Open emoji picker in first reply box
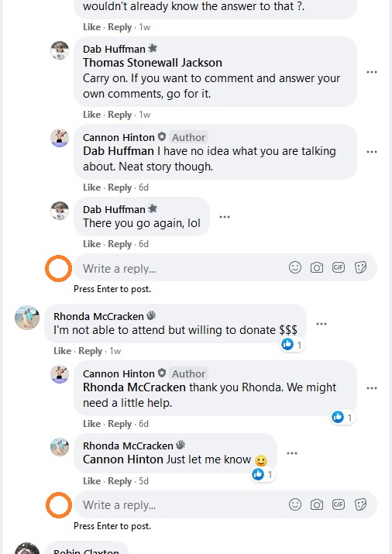The width and height of the screenshot is (392, 554). point(295,267)
